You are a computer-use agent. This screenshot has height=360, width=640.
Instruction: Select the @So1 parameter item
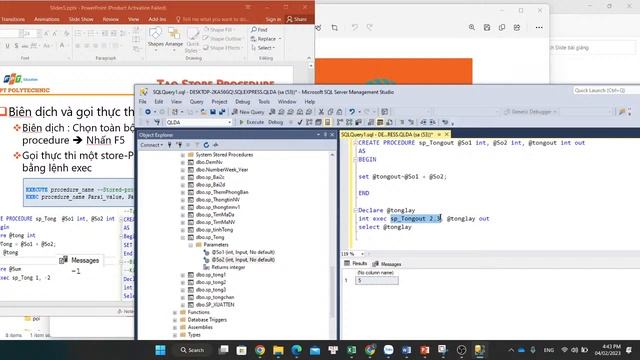pyautogui.click(x=243, y=252)
